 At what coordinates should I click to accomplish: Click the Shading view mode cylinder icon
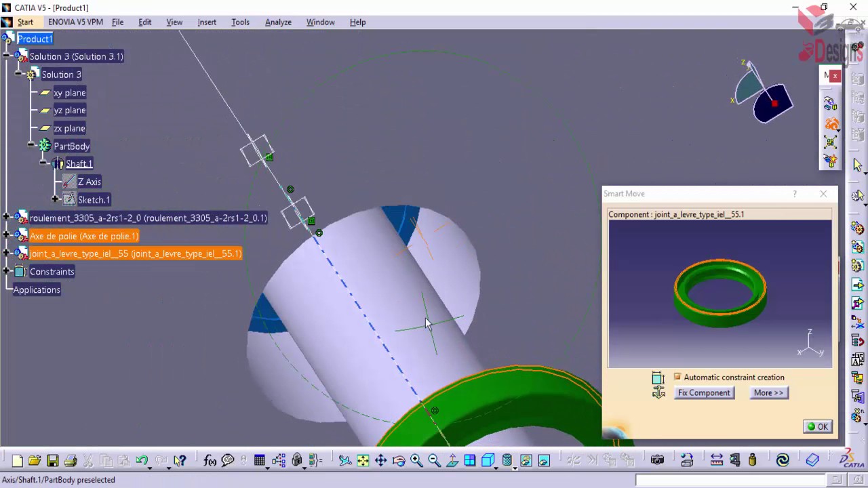click(x=507, y=460)
